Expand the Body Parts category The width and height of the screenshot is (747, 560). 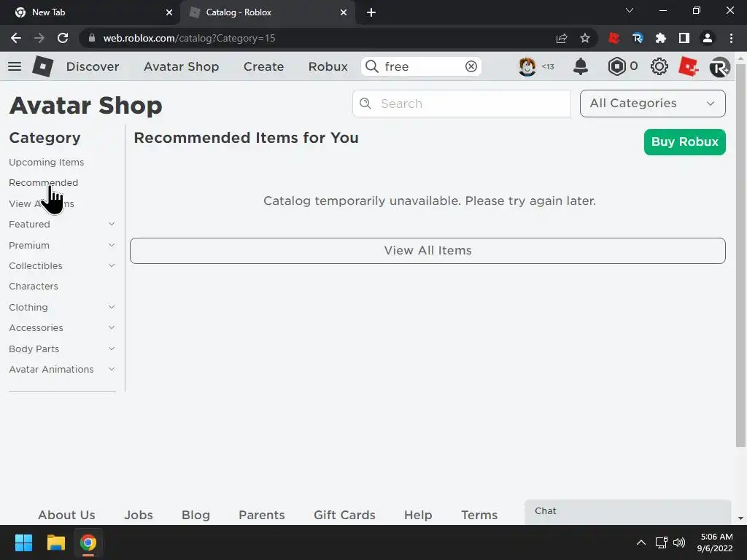pos(112,348)
